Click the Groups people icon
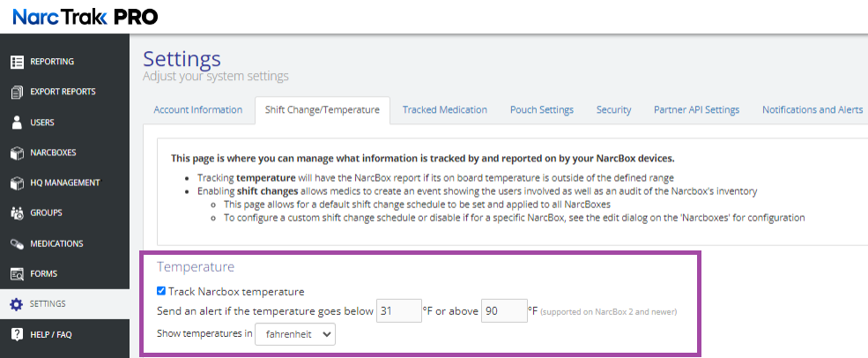Image resolution: width=868 pixels, height=358 pixels. (x=16, y=213)
